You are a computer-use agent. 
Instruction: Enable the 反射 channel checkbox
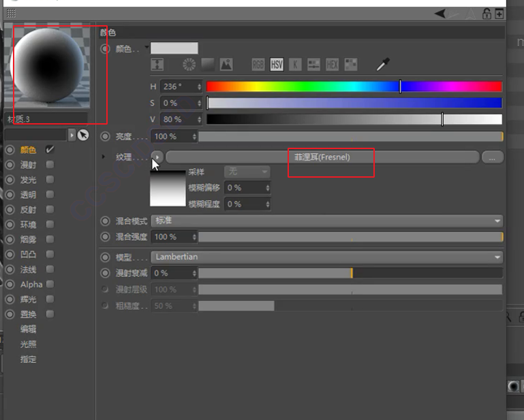[x=50, y=210]
